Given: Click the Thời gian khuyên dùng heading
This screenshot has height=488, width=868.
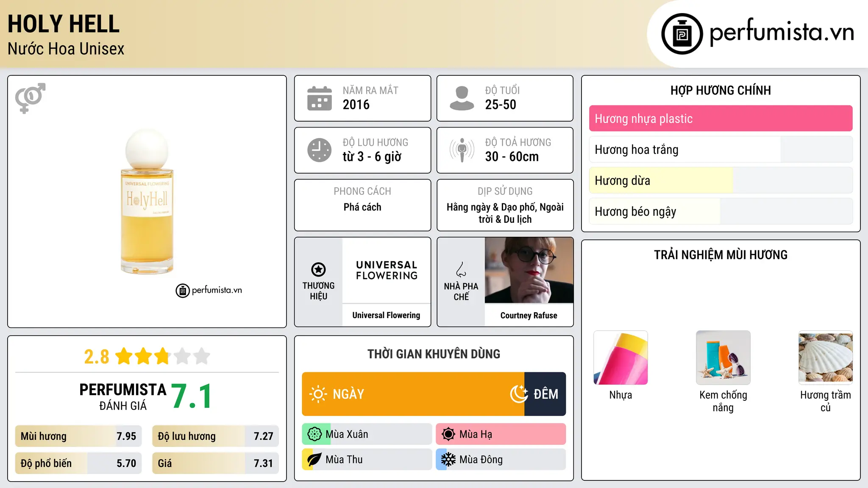Looking at the screenshot, I should (434, 354).
